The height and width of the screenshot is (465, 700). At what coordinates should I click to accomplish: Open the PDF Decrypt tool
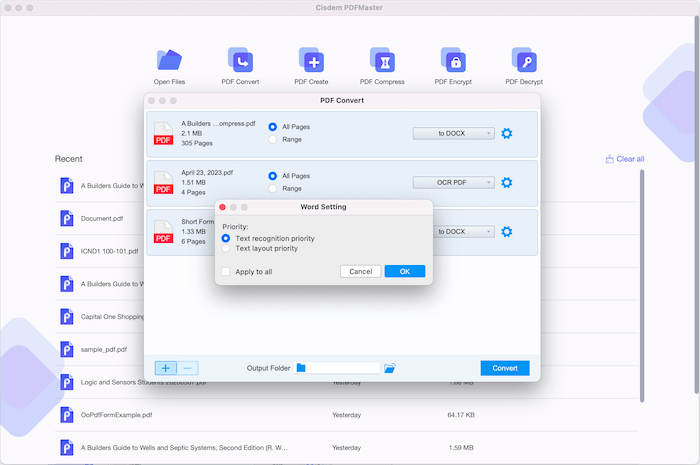pyautogui.click(x=524, y=60)
